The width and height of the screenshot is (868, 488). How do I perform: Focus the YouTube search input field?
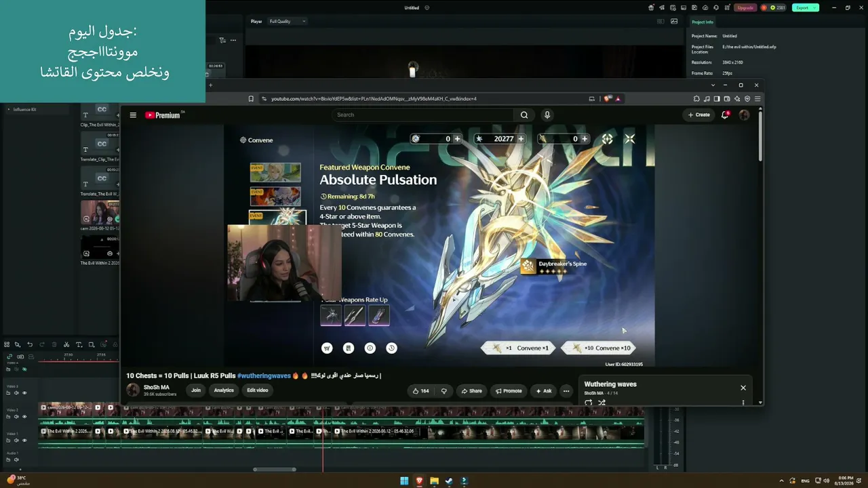click(x=424, y=115)
